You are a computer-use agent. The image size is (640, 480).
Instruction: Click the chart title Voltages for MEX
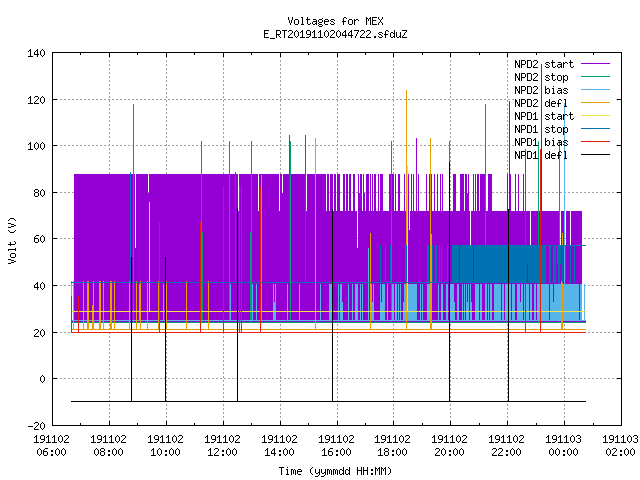point(335,21)
